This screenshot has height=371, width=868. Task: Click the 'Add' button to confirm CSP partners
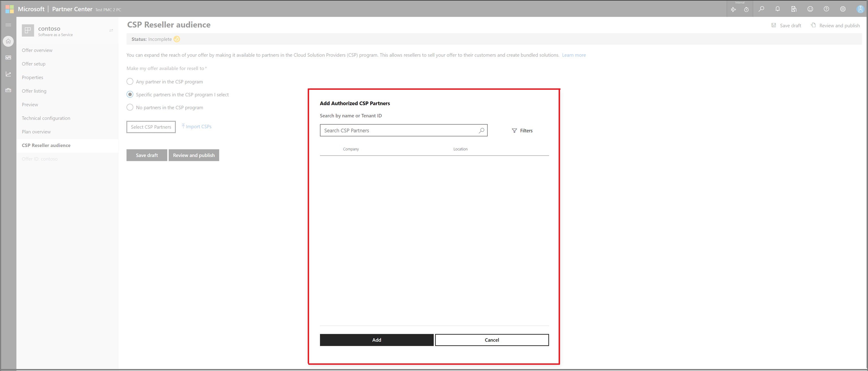coord(376,339)
